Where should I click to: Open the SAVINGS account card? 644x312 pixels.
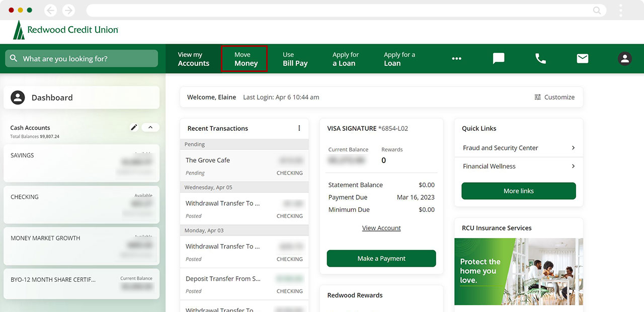82,163
